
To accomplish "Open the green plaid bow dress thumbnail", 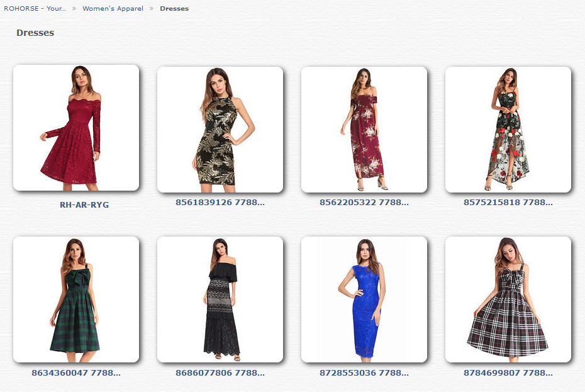I will 76,300.
